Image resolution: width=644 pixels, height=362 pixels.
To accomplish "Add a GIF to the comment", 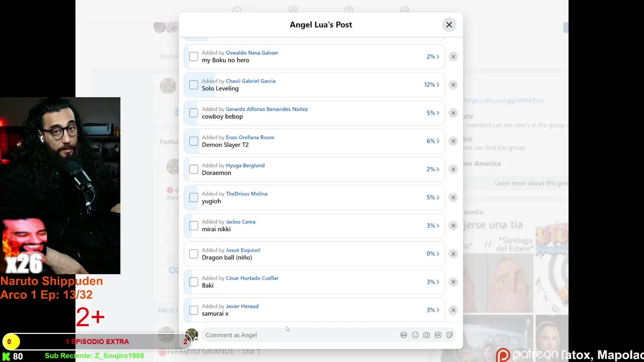I will (x=438, y=335).
